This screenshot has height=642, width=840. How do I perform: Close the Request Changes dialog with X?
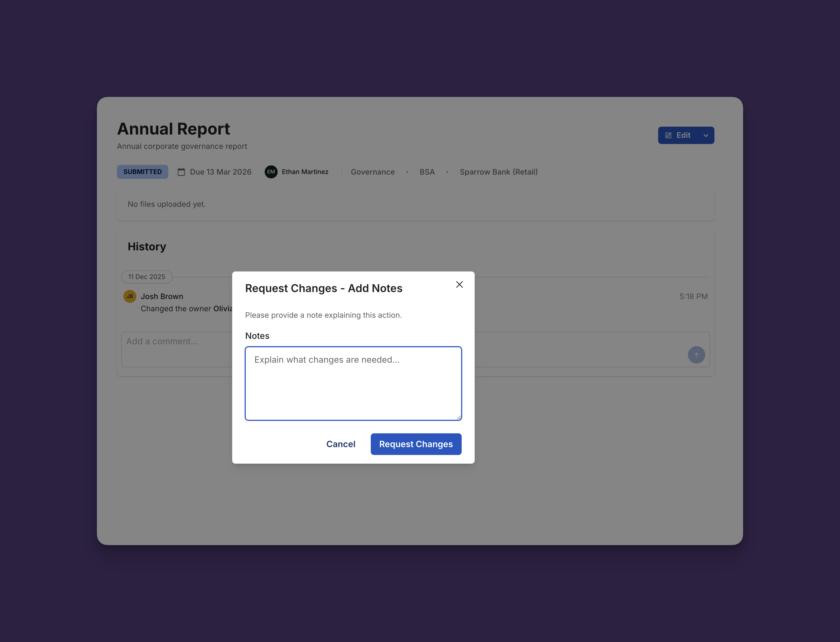tap(459, 284)
